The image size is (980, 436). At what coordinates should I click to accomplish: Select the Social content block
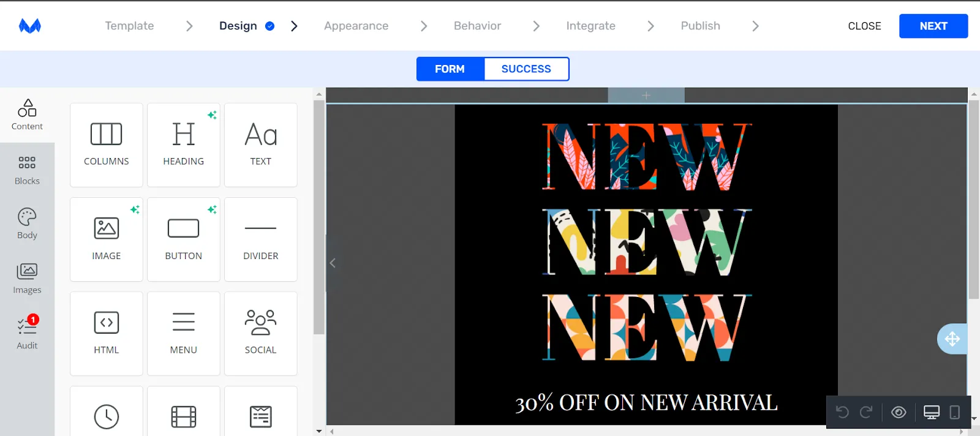[x=261, y=334]
